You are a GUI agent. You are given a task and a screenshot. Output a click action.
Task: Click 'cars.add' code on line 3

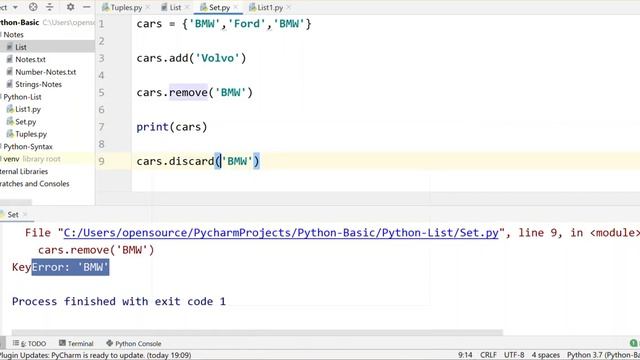(x=162, y=58)
